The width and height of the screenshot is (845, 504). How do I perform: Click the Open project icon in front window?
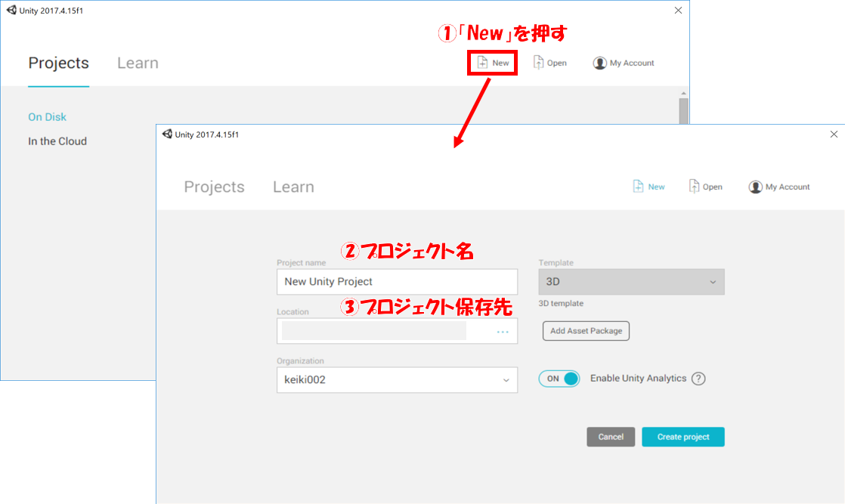pos(694,187)
